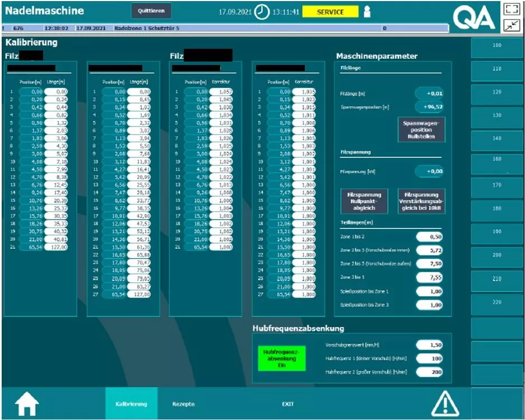Select side button 210
The width and height of the screenshot is (525, 420).
[497, 281]
